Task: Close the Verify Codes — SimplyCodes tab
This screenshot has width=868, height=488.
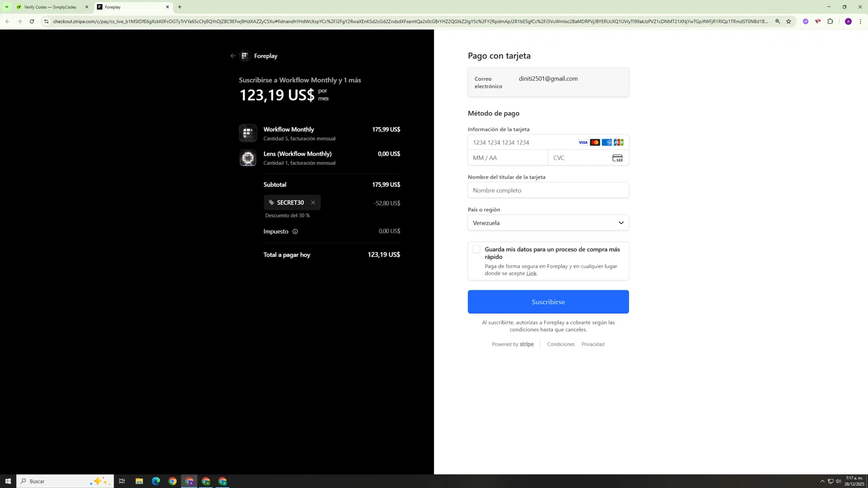Action: tap(87, 7)
